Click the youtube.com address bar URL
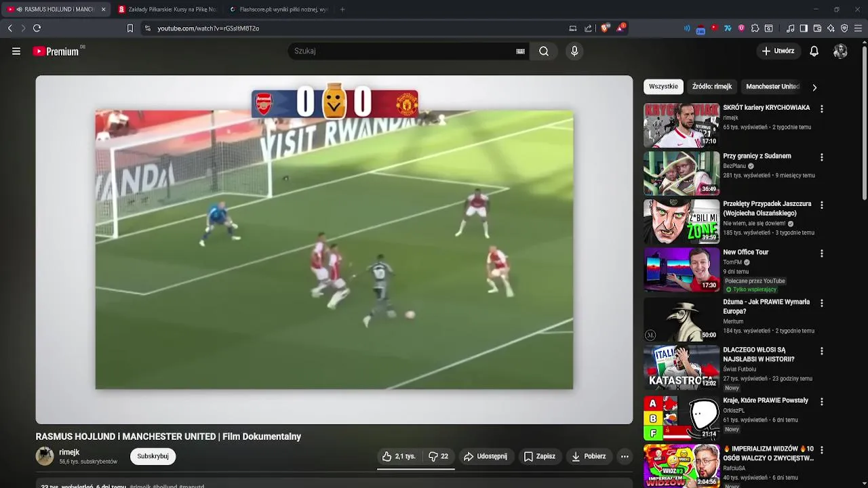 point(208,28)
